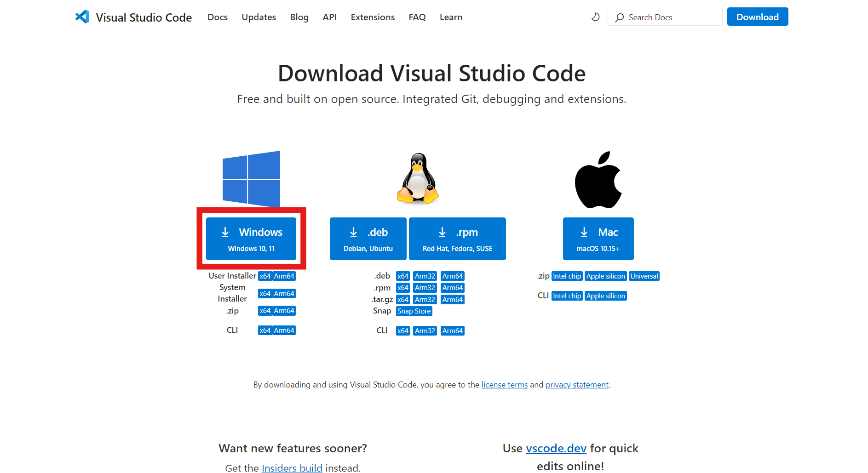Click the Windows logo image

[251, 179]
